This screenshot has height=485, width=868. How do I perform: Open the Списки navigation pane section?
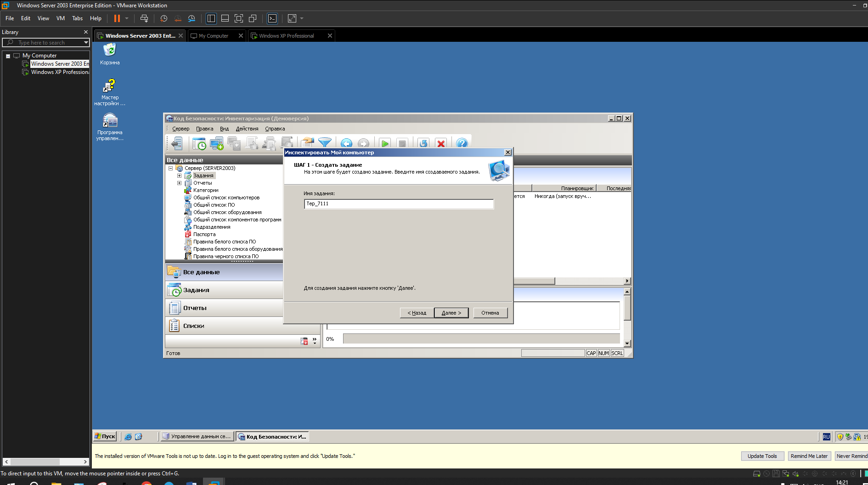224,326
